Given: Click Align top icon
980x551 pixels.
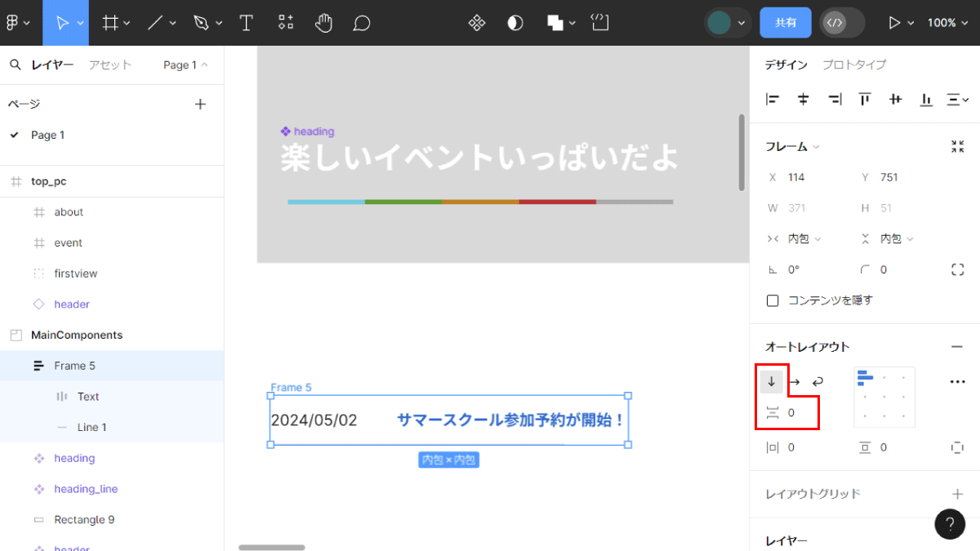Looking at the screenshot, I should click(865, 100).
